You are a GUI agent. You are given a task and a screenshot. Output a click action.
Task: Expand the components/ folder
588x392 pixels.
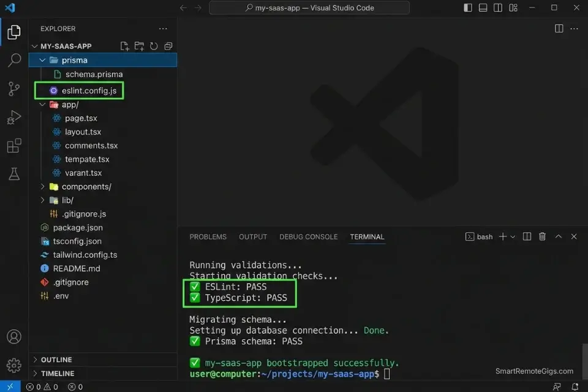click(42, 186)
